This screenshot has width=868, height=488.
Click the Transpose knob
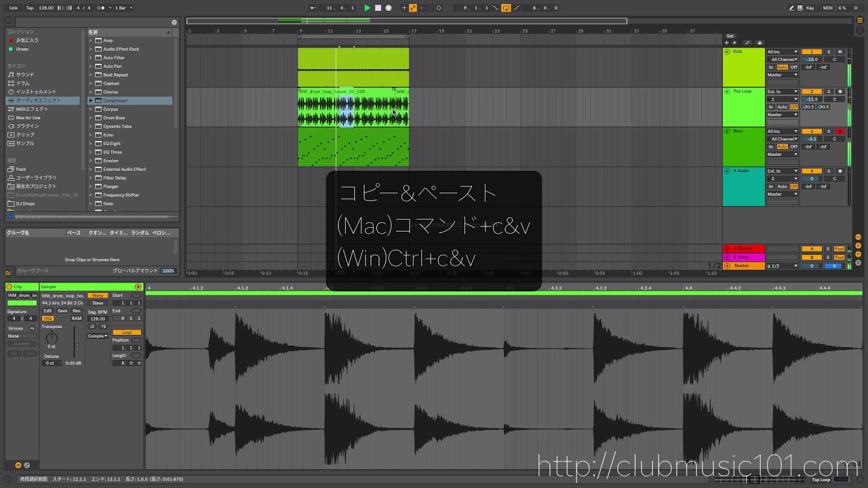[52, 338]
